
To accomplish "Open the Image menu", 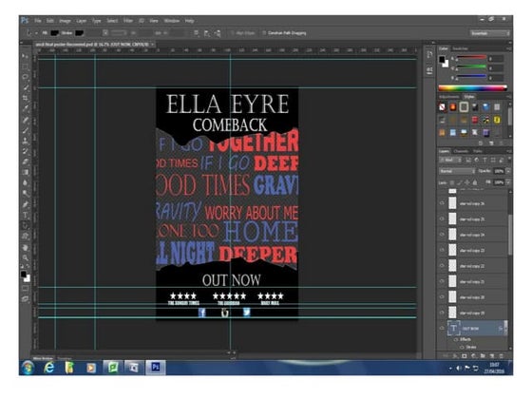I will click(x=65, y=21).
